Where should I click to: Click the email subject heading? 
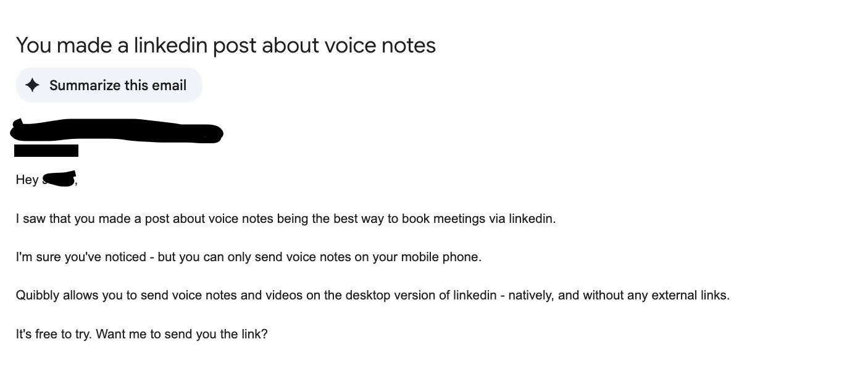coord(225,45)
